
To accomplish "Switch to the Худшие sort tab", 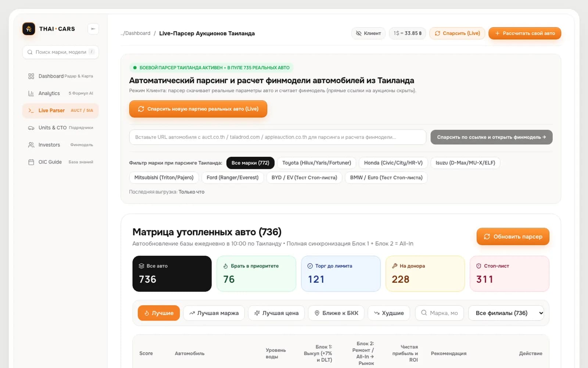I will click(389, 313).
